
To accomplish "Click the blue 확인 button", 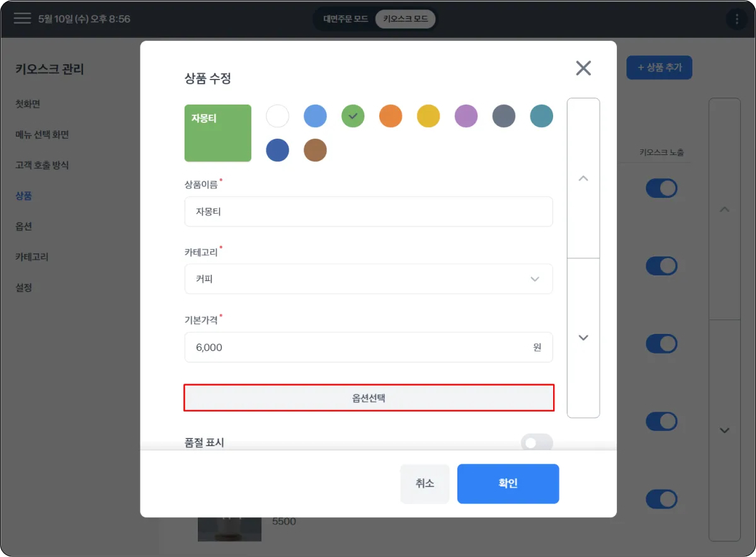I will (508, 484).
